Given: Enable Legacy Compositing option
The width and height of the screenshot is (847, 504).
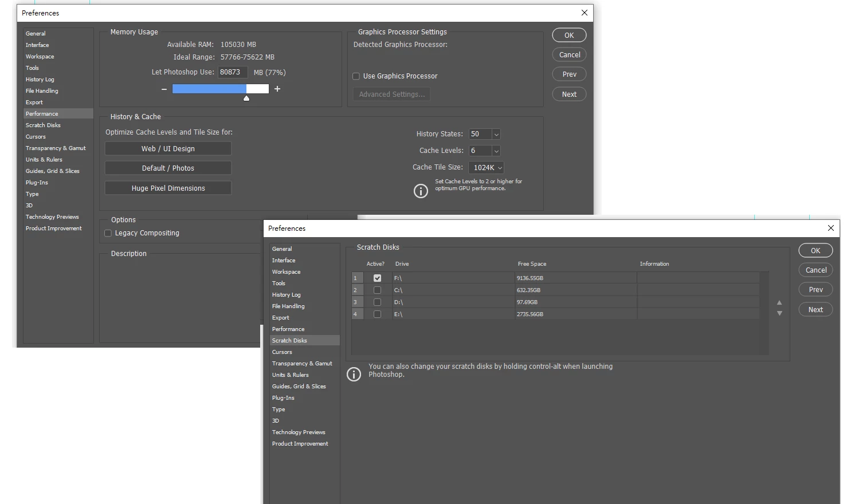Looking at the screenshot, I should 108,233.
